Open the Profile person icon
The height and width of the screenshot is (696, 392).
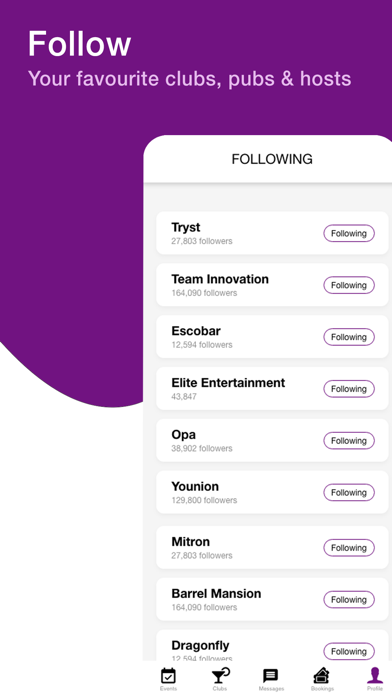pos(375,676)
